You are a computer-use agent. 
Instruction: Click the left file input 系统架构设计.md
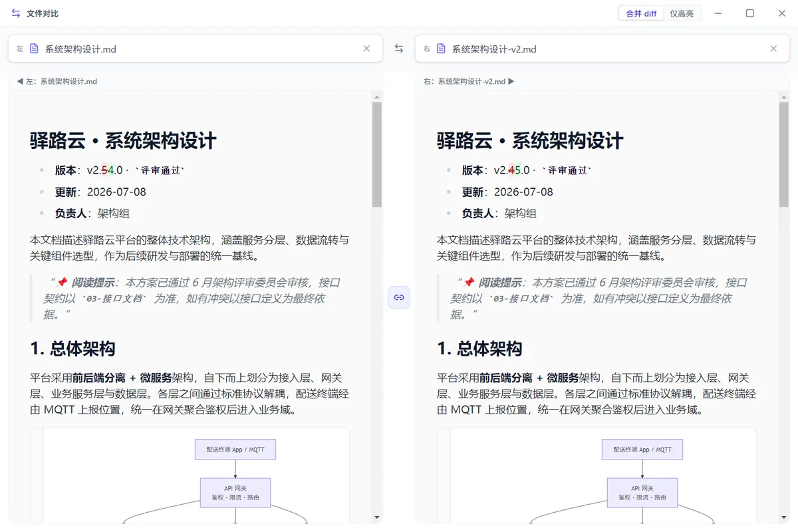tap(196, 49)
